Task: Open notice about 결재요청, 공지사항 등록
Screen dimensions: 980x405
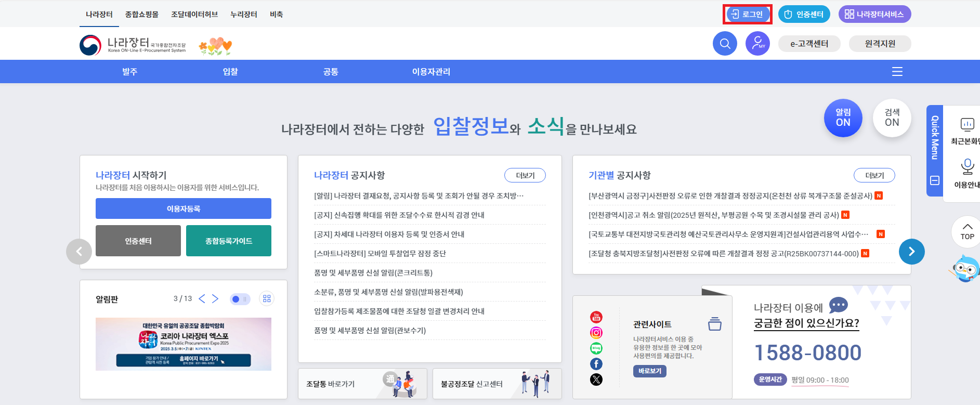Action: (419, 195)
